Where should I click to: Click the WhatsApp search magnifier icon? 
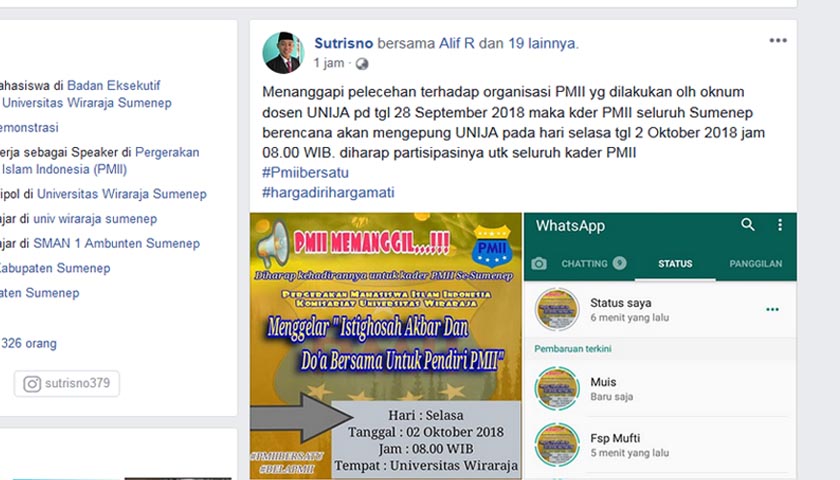(748, 225)
